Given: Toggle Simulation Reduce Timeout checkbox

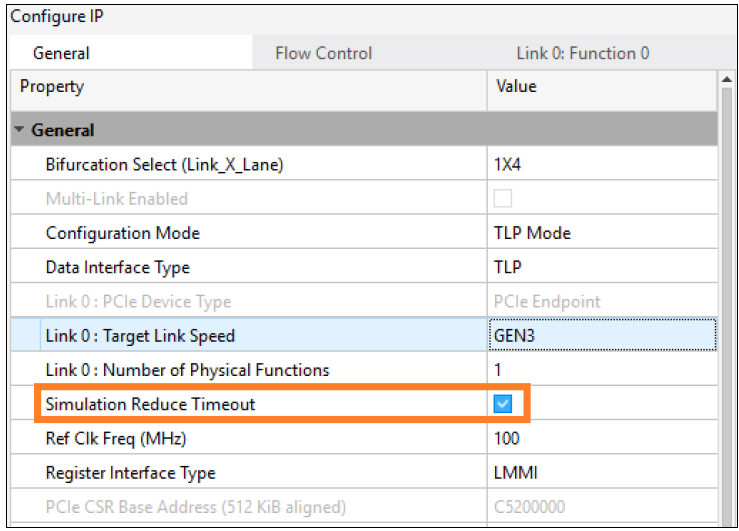Looking at the screenshot, I should coord(503,404).
